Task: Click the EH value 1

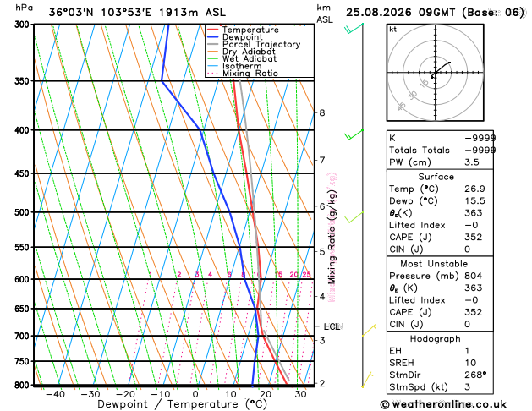Action: click(x=468, y=351)
